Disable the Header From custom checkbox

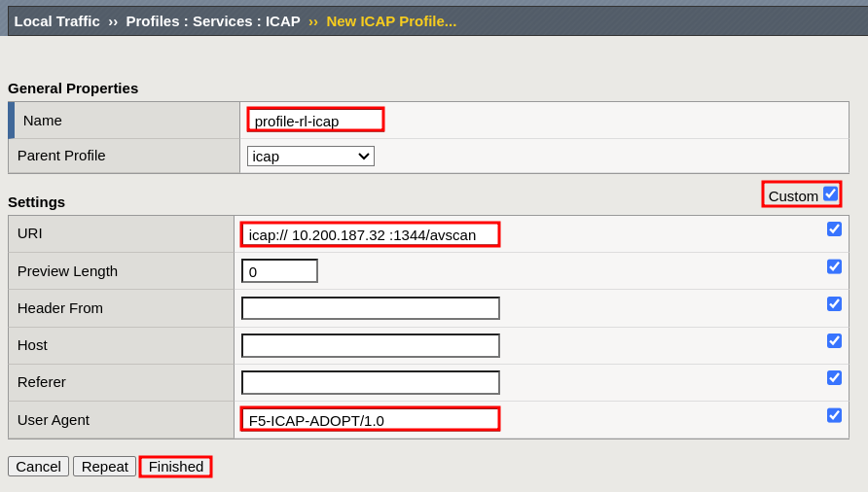(x=834, y=303)
